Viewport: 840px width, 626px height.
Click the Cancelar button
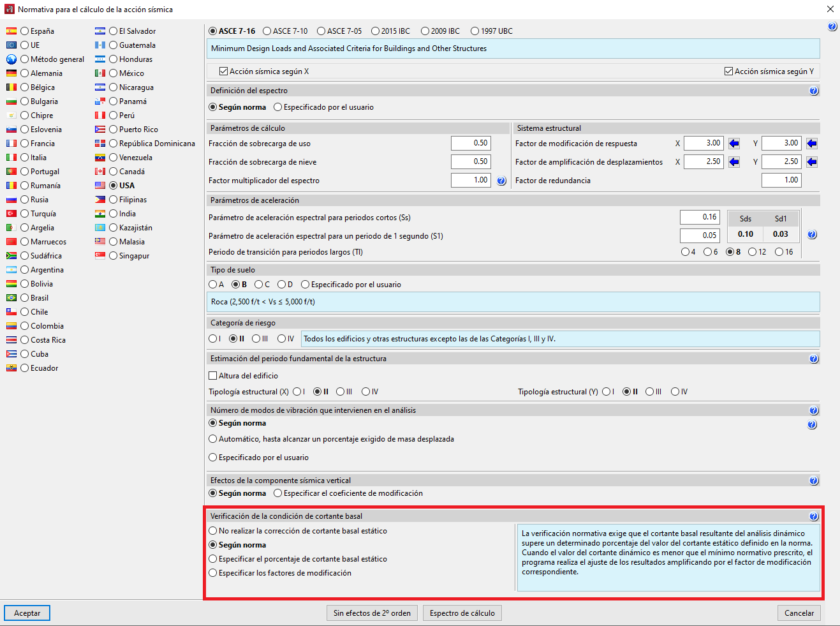tap(799, 613)
